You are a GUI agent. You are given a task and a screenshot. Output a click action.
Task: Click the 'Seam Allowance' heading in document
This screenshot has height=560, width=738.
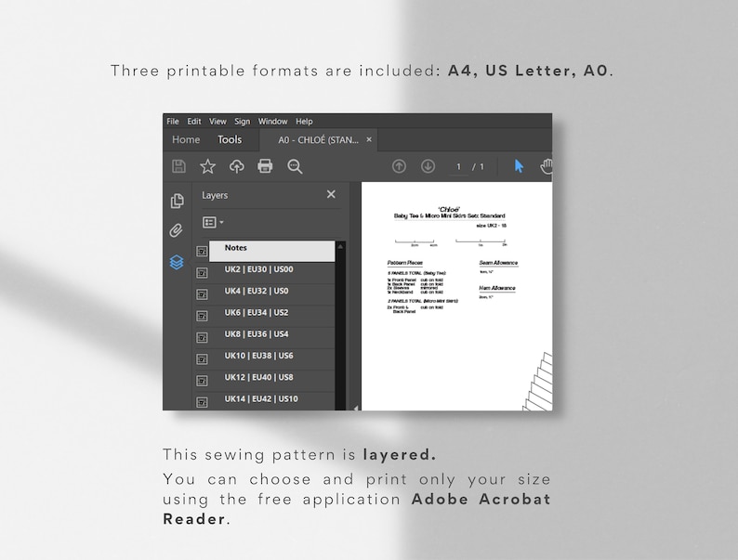(x=498, y=263)
